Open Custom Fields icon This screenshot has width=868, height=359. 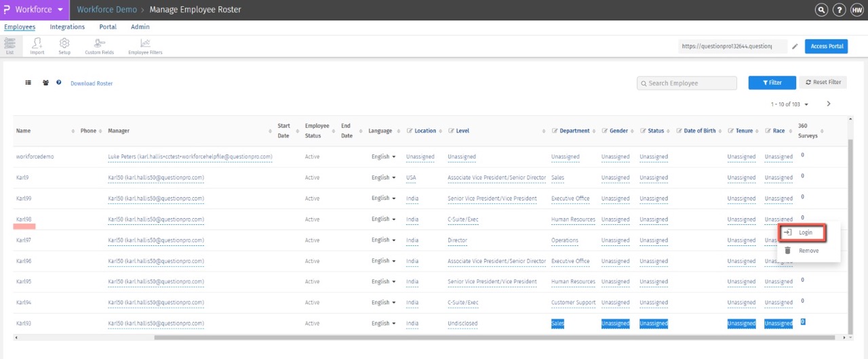click(99, 44)
